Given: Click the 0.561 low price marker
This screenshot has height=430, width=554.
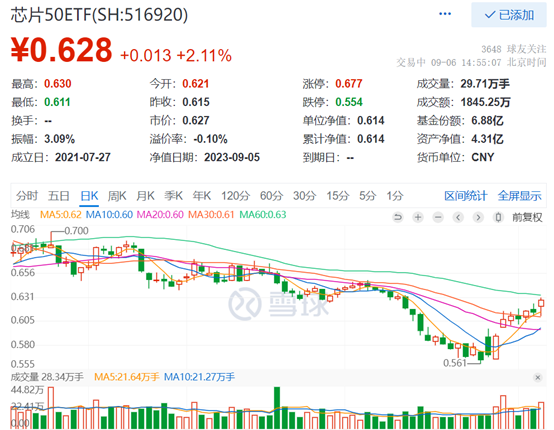Looking at the screenshot, I should tap(455, 363).
